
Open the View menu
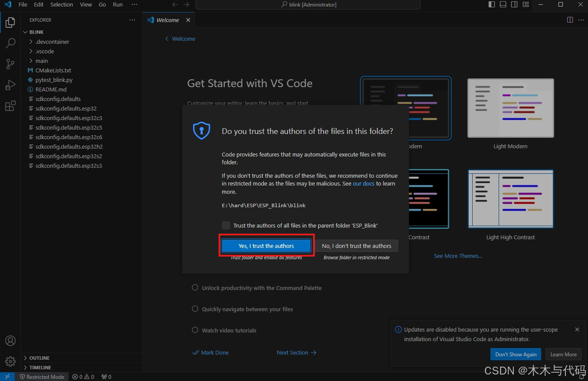(x=86, y=4)
